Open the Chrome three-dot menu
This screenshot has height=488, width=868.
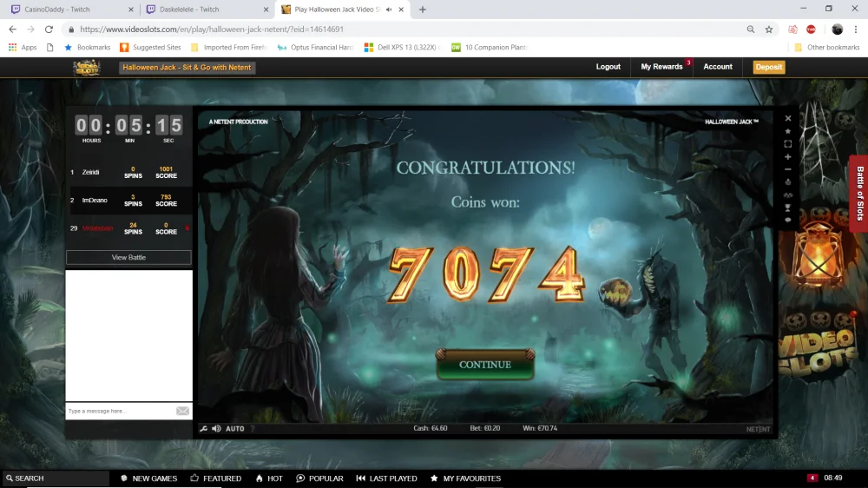point(856,30)
